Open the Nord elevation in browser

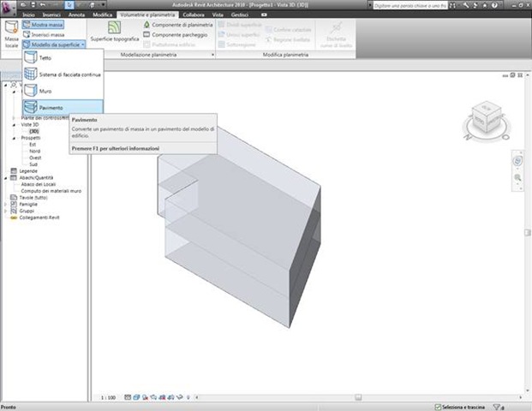34,152
